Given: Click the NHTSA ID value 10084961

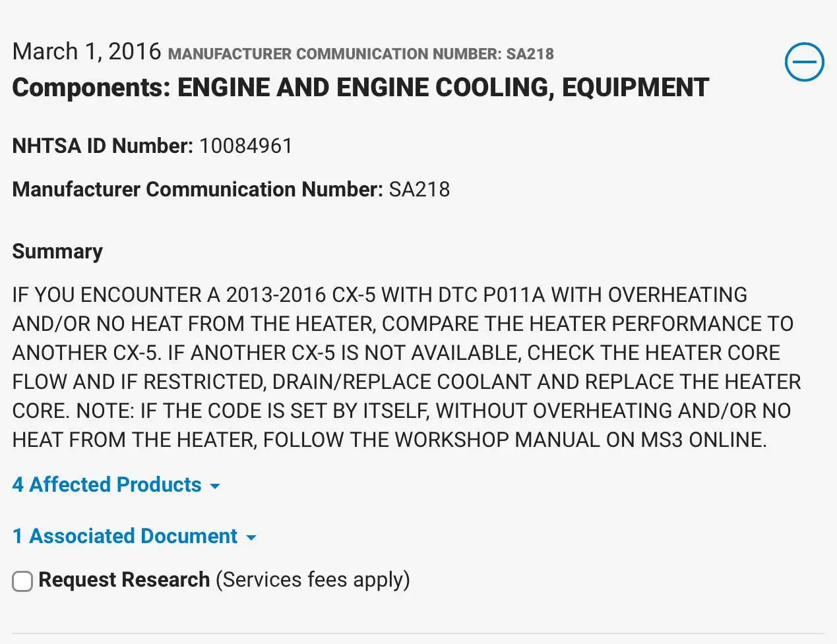Looking at the screenshot, I should coord(246,146).
